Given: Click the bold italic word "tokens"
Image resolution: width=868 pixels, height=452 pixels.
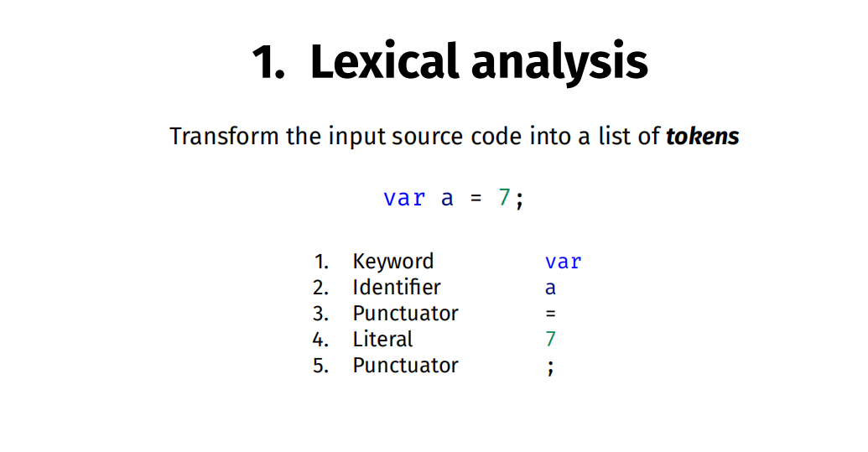Looking at the screenshot, I should tap(702, 136).
